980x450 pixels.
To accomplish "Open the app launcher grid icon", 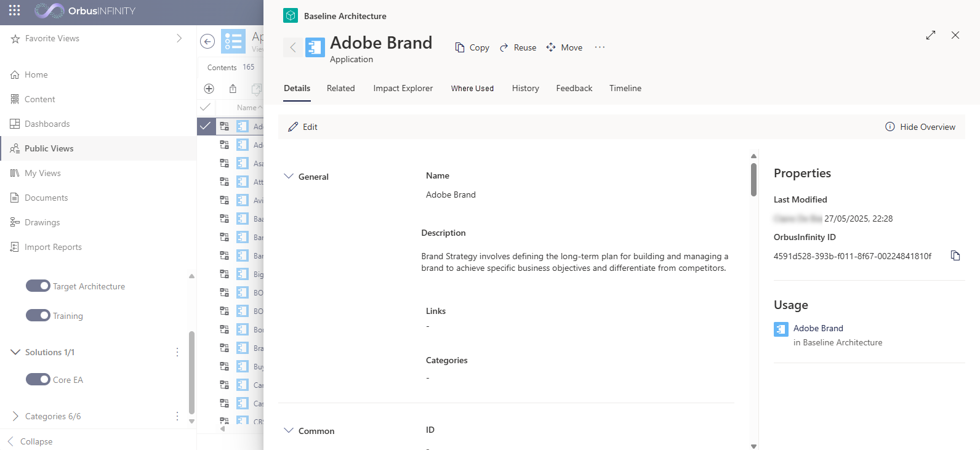I will tap(15, 10).
